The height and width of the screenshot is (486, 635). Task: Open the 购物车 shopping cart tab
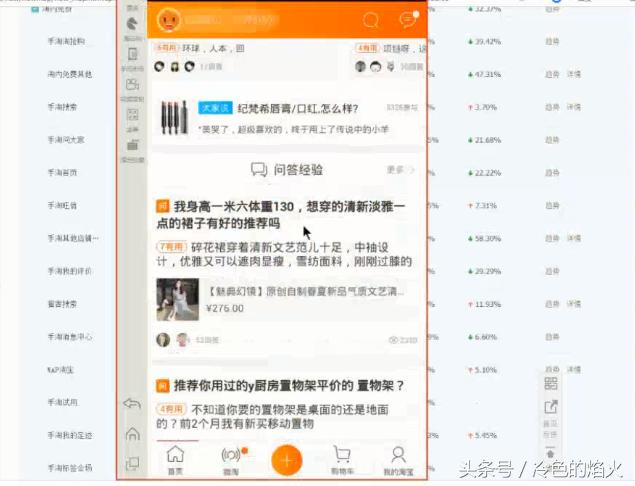tap(342, 460)
